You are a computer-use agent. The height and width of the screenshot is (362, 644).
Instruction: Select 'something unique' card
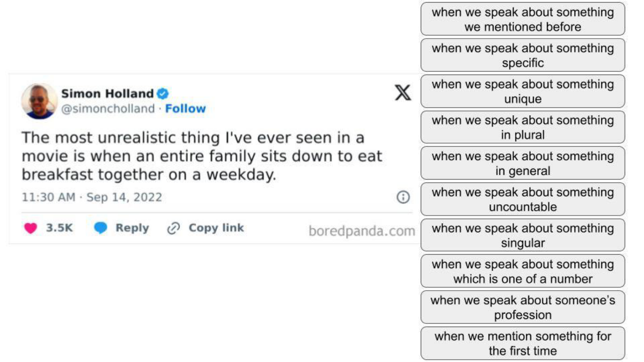coord(523,91)
